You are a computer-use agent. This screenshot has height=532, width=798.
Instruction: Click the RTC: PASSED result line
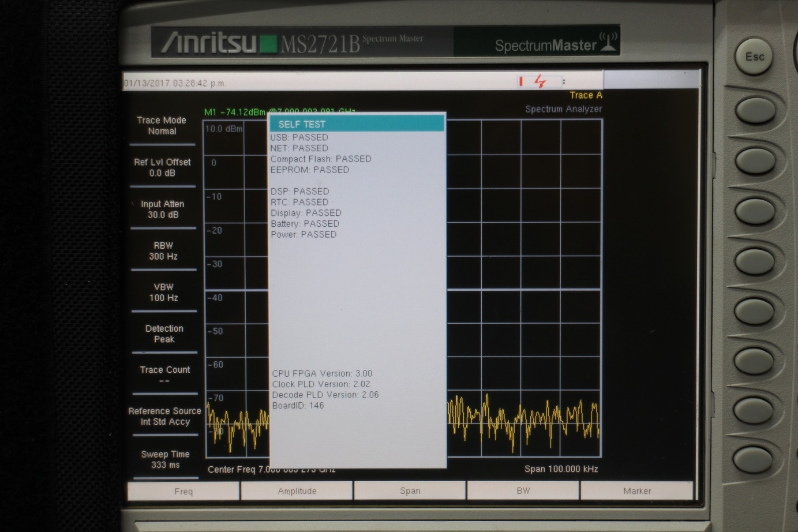coord(300,202)
